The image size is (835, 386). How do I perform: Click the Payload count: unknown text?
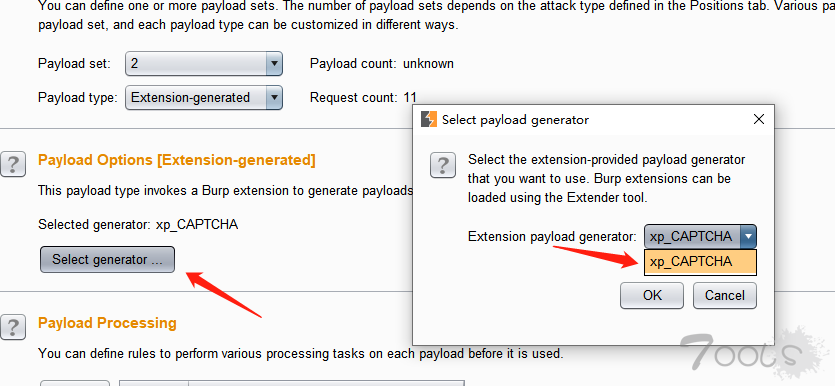[x=382, y=64]
